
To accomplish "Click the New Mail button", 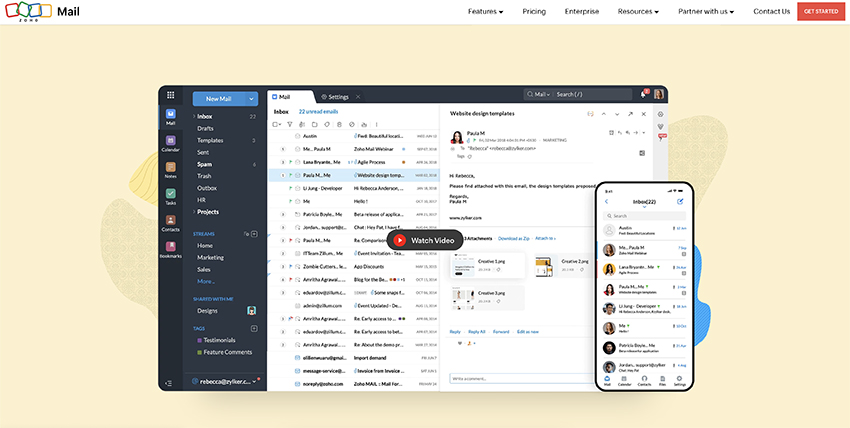I will [218, 99].
